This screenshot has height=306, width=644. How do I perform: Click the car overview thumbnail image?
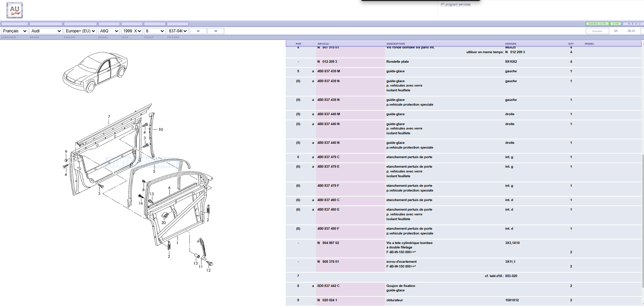click(95, 72)
